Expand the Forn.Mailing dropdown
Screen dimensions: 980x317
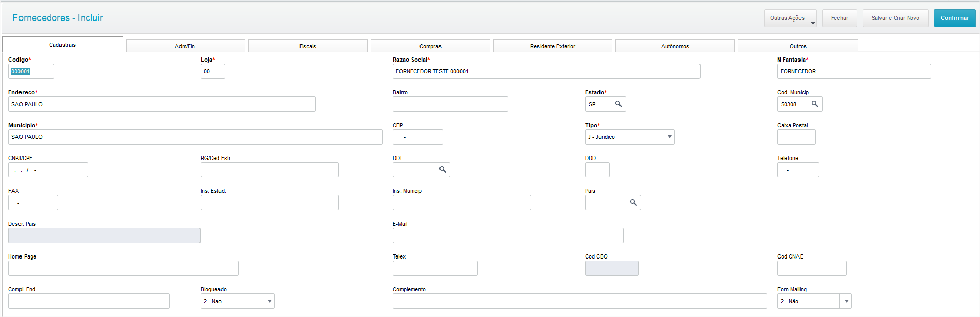point(846,301)
